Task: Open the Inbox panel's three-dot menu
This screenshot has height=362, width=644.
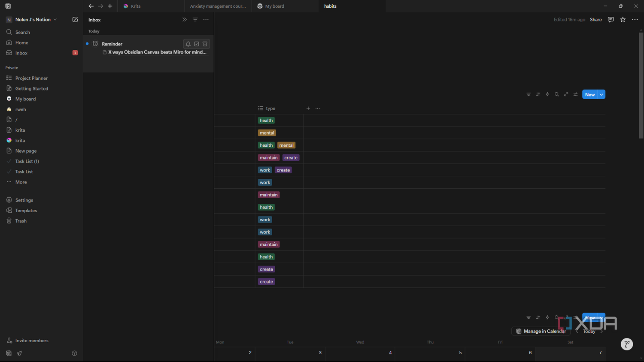Action: pos(206,20)
